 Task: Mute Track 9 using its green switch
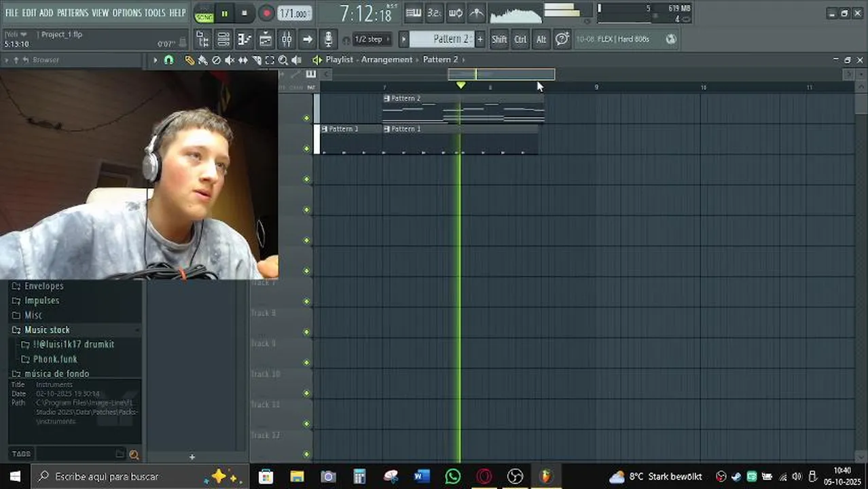(306, 363)
